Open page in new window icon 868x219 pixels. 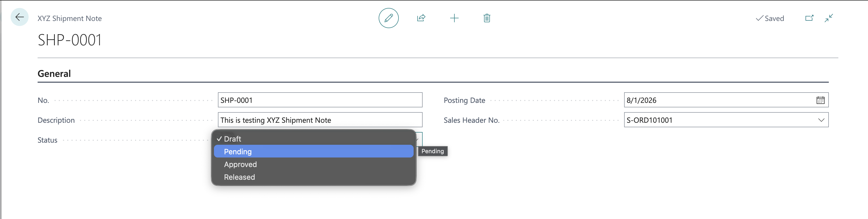pyautogui.click(x=809, y=18)
